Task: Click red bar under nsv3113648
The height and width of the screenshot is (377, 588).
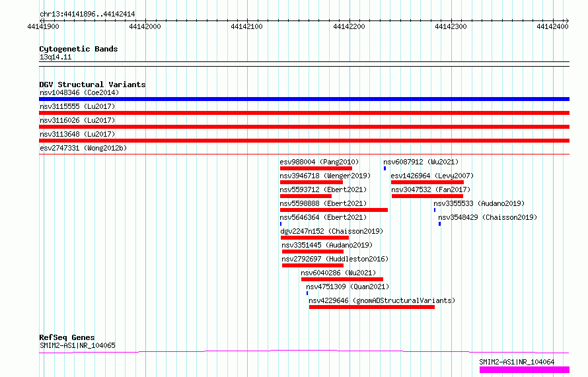Action: 304,141
